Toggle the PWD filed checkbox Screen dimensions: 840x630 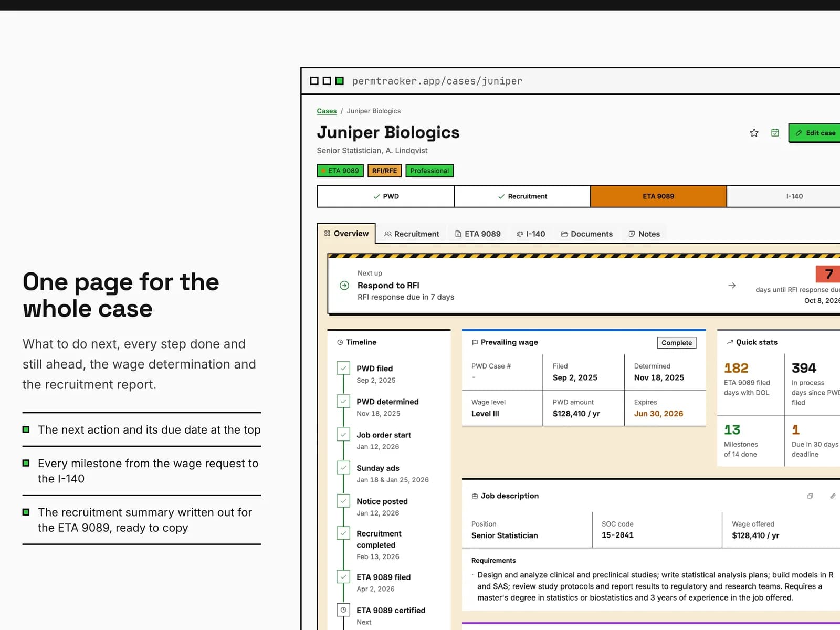[x=343, y=368]
